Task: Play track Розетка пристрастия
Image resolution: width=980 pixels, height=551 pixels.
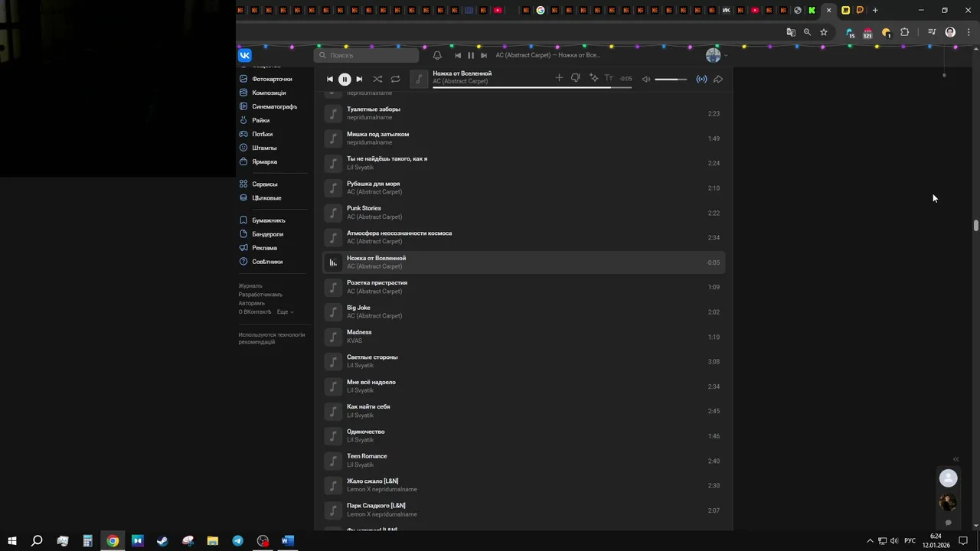Action: [x=524, y=287]
